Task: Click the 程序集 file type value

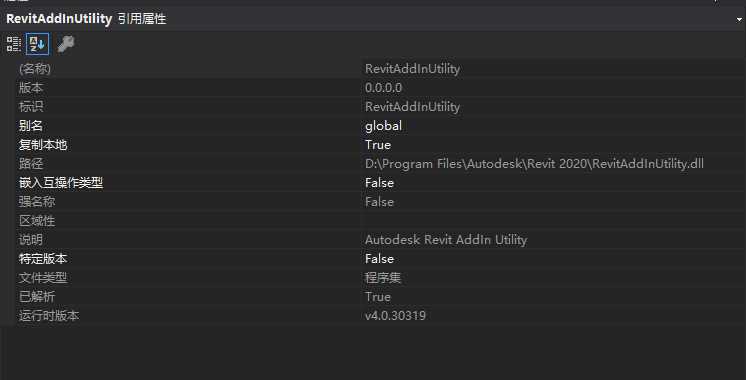Action: 383,278
